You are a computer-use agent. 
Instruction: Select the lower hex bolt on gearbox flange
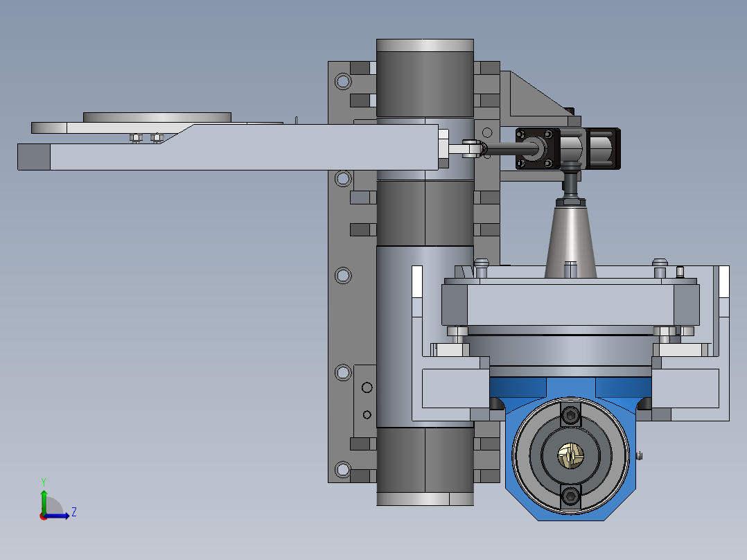571,496
